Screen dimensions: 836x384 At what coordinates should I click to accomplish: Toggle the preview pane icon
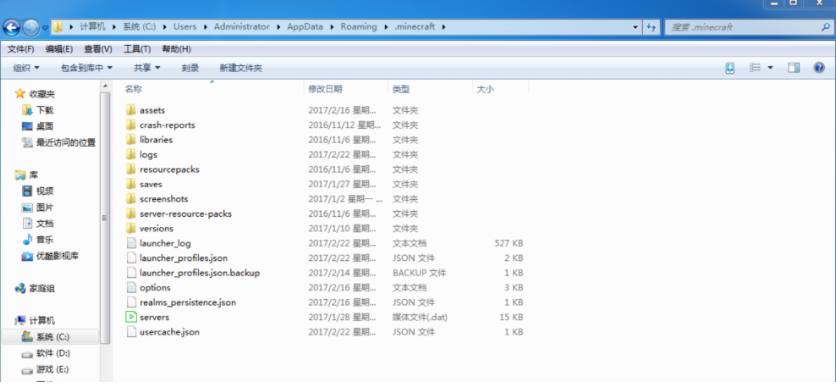794,68
